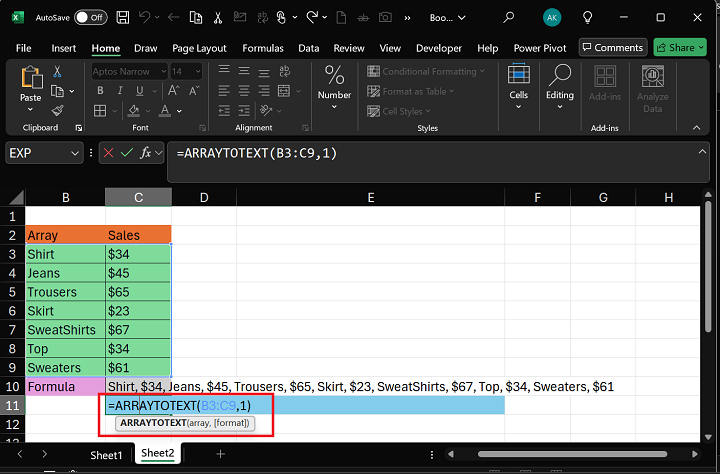Switch to the Sheet1 worksheet tab

coord(106,454)
